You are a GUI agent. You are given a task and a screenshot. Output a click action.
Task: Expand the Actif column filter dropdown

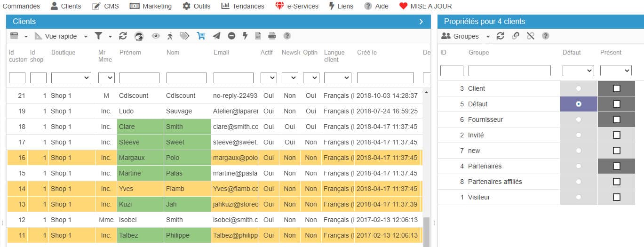[269, 78]
